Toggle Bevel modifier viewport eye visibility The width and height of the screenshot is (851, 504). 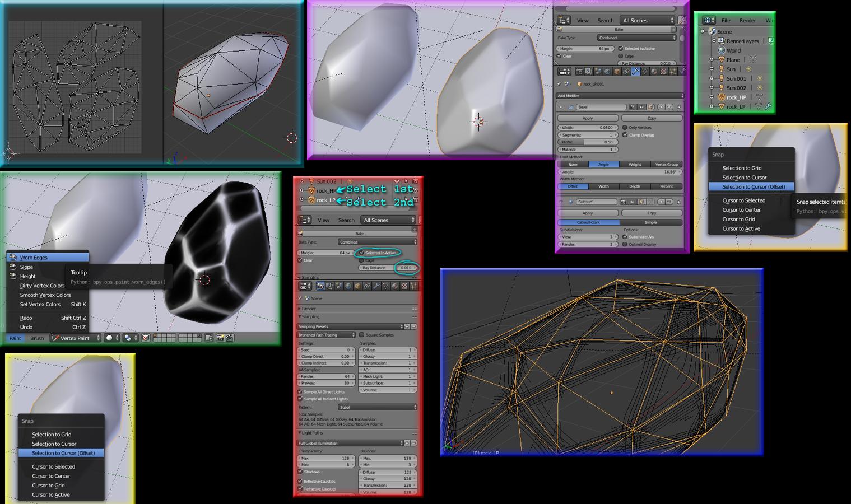click(x=641, y=106)
